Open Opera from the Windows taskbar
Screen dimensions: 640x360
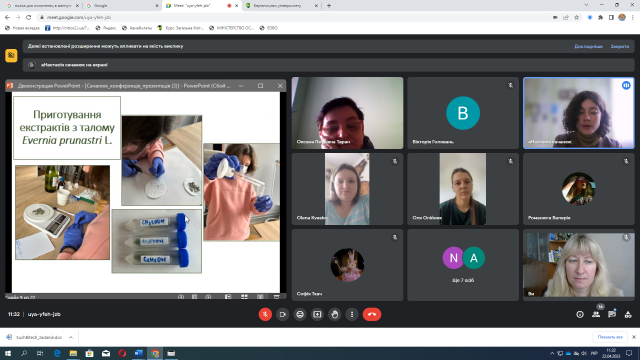pos(122,353)
